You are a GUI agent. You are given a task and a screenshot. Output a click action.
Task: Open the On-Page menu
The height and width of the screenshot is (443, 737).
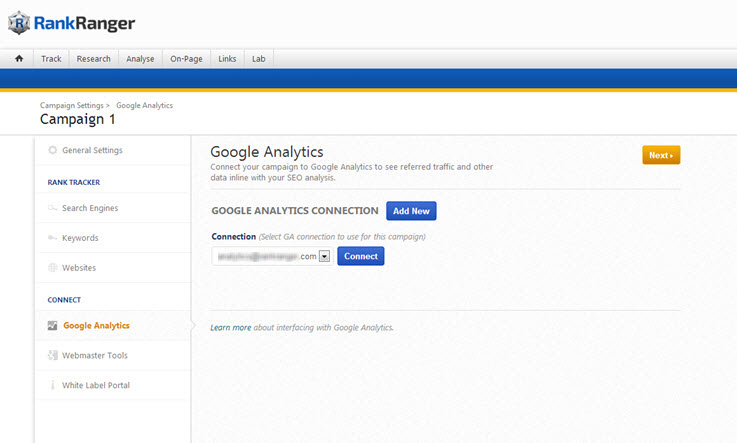(186, 59)
